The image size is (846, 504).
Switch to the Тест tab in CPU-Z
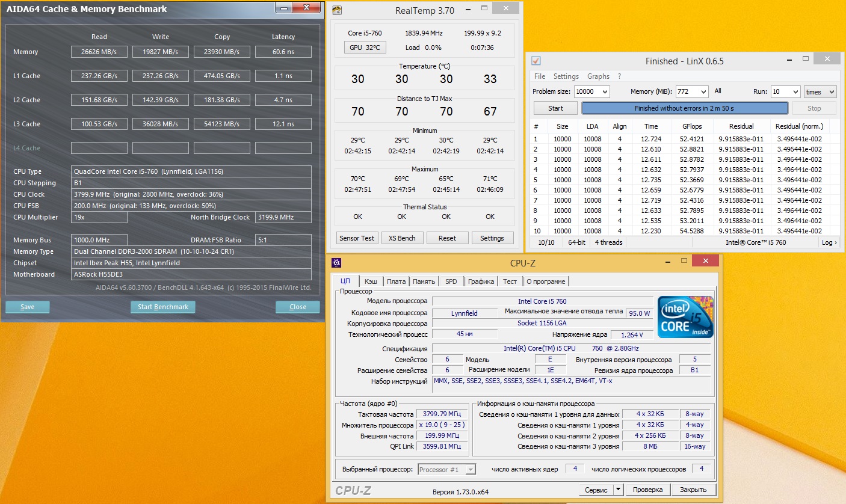point(510,281)
